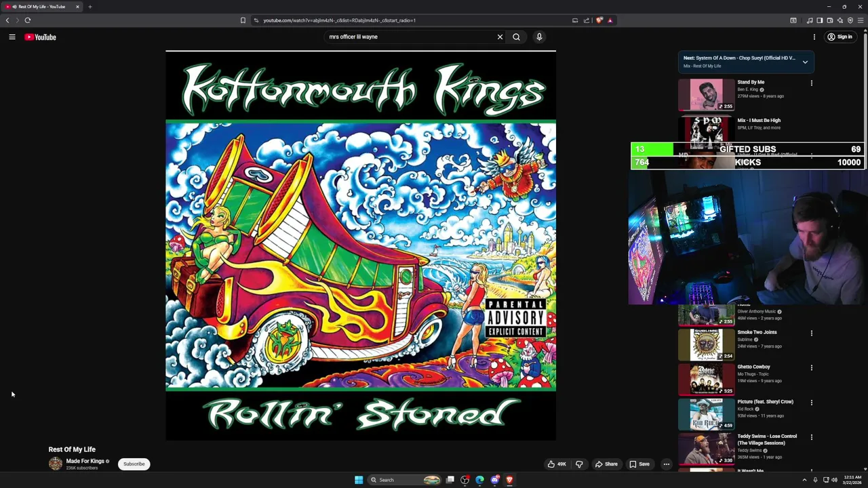Open the Brave wallet icon

(x=829, y=20)
